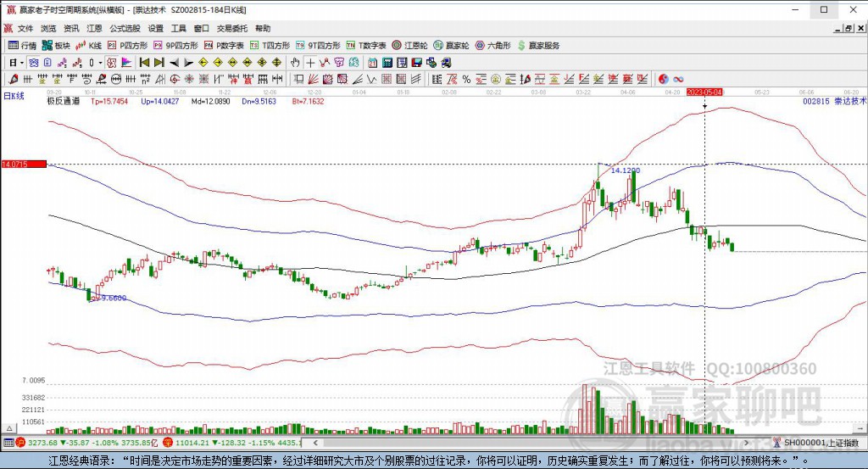This screenshot has height=469, width=868.
Task: Click the black right arrow icon
Action: 189,63
